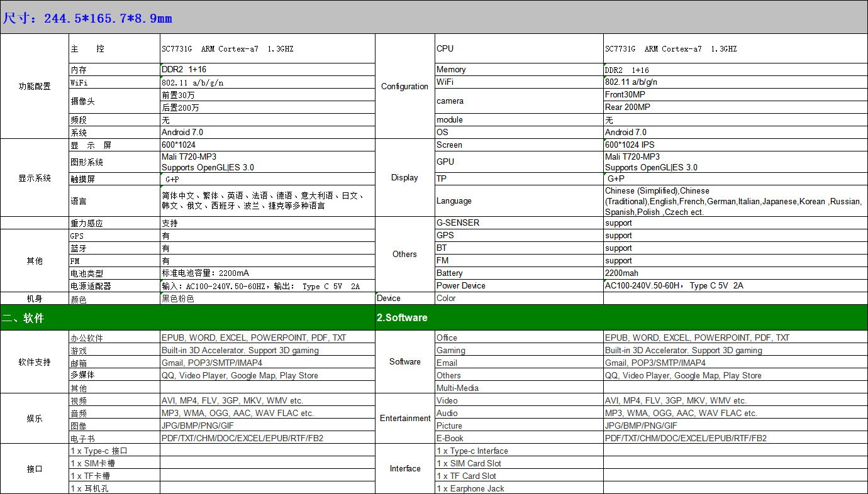Select the 1 x SIM Card Slot cell
Viewport: 868px width, 494px height.
coord(518,463)
